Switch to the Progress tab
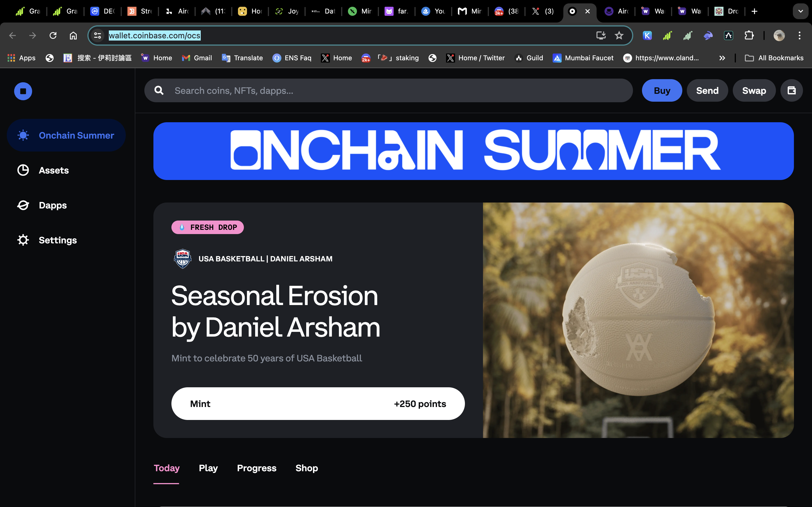Image resolution: width=812 pixels, height=507 pixels. [x=257, y=468]
